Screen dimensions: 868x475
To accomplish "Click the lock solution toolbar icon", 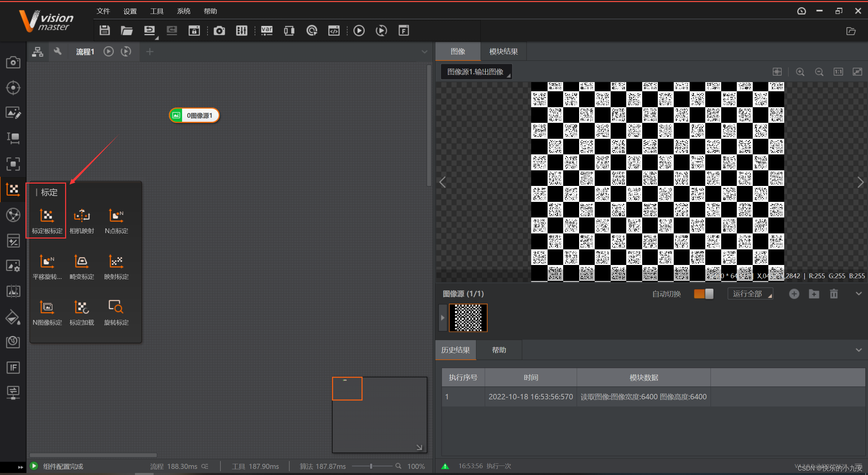I will pyautogui.click(x=194, y=31).
